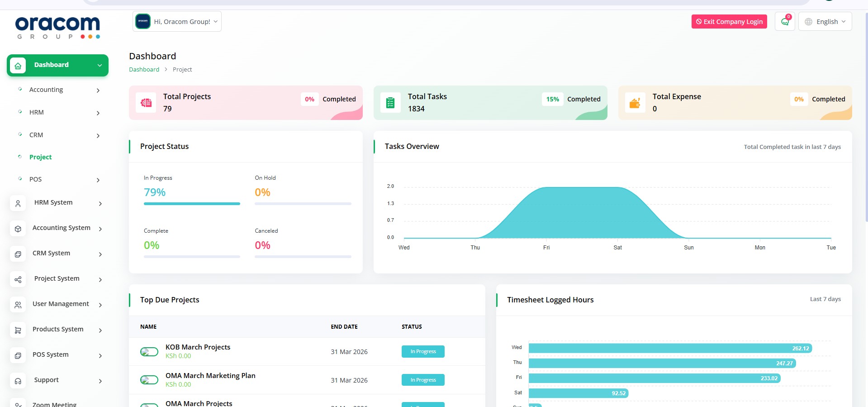
Task: Click the Dashboard home icon in sidebar
Action: [18, 66]
